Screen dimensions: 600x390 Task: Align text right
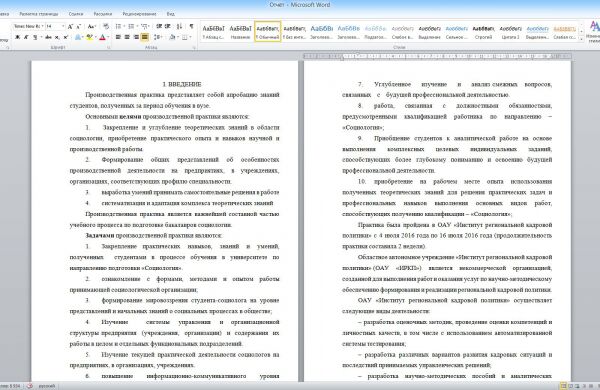pyautogui.click(x=136, y=37)
